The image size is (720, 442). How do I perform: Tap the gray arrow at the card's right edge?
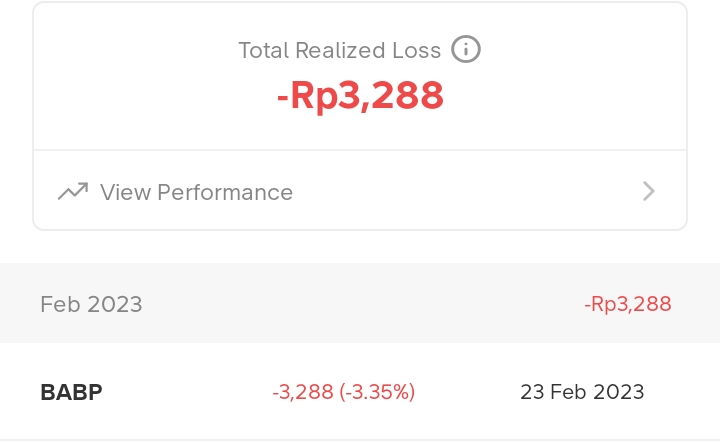tap(649, 191)
